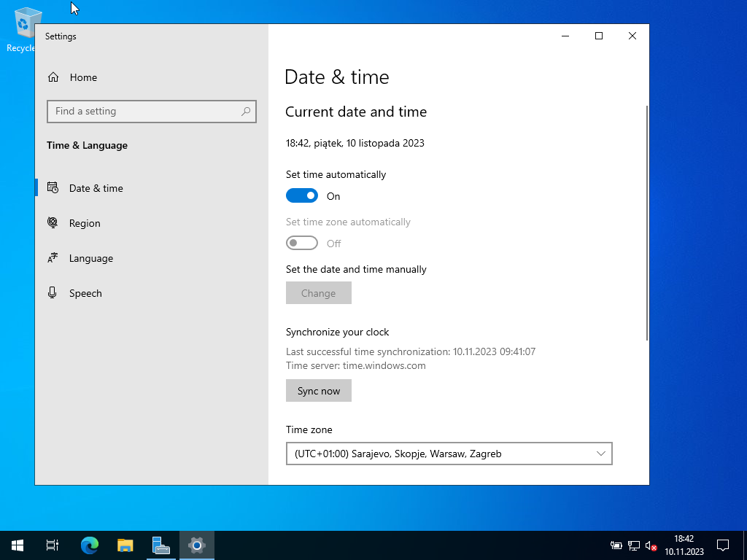The image size is (747, 560).
Task: Open the Time zone dropdown
Action: 449,454
